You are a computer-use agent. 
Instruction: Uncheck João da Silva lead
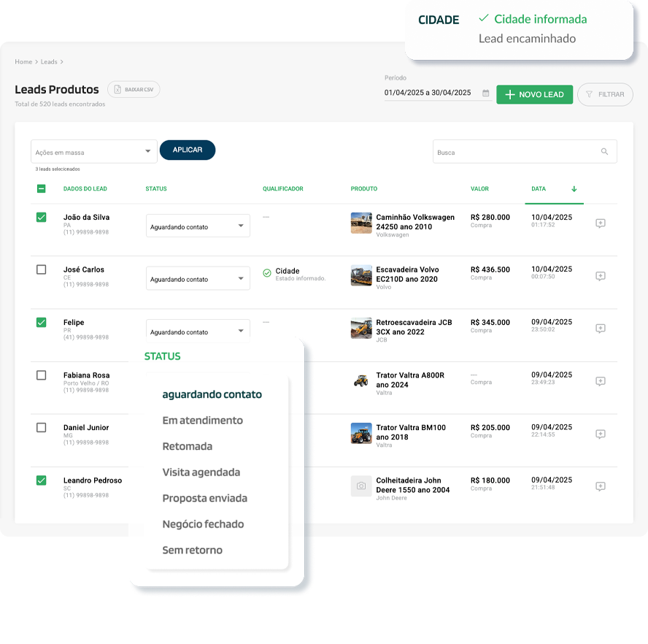pos(41,217)
